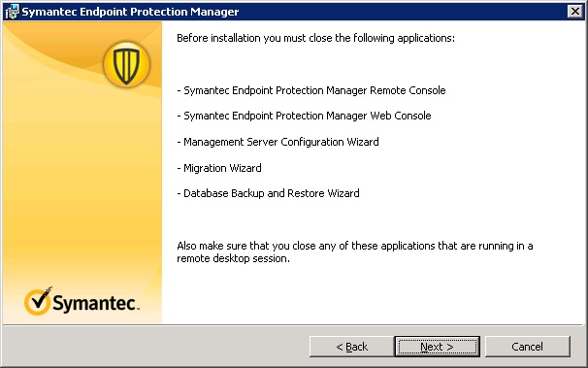Go to the previous step with Back
This screenshot has height=368, width=588.
point(351,347)
